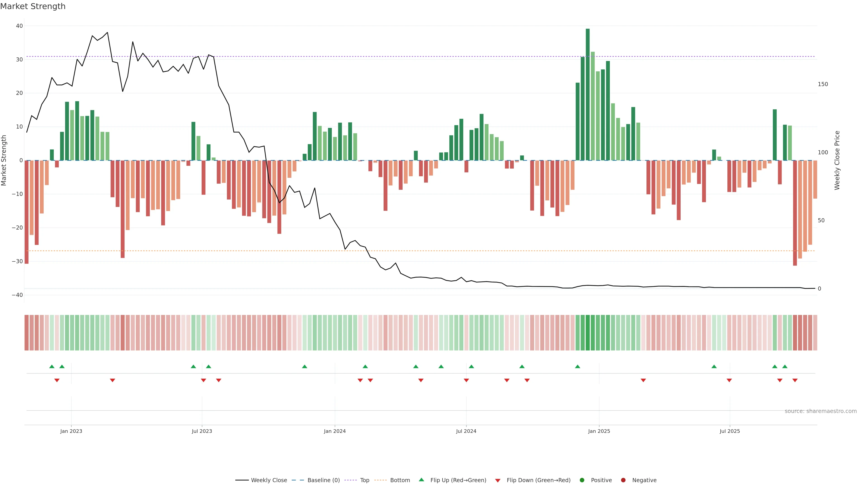Viewport: 868px width, 488px height.
Task: Click the darkest green heatmap strip cell
Action: tap(588, 333)
